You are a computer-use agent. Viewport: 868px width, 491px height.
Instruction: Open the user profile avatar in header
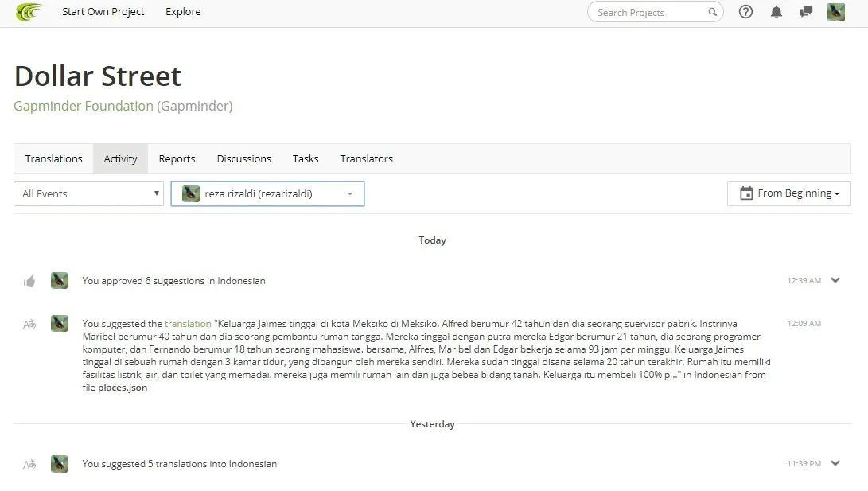[x=836, y=12]
